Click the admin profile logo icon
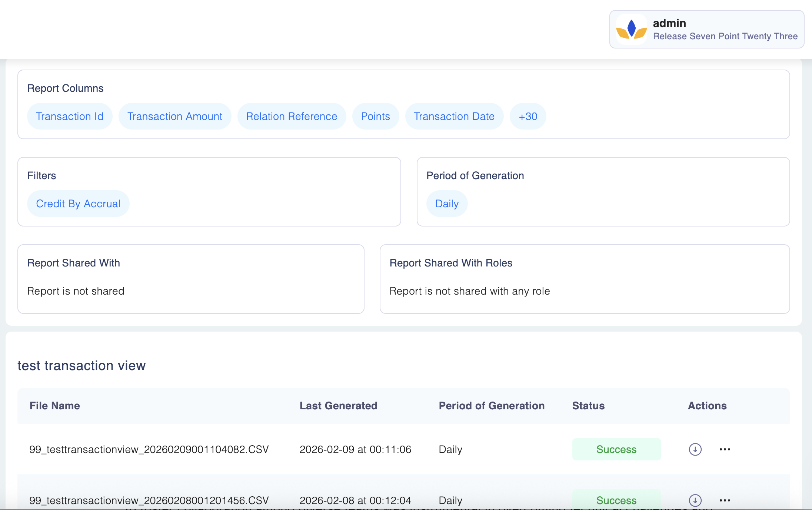Viewport: 812px width, 510px height. [x=631, y=29]
